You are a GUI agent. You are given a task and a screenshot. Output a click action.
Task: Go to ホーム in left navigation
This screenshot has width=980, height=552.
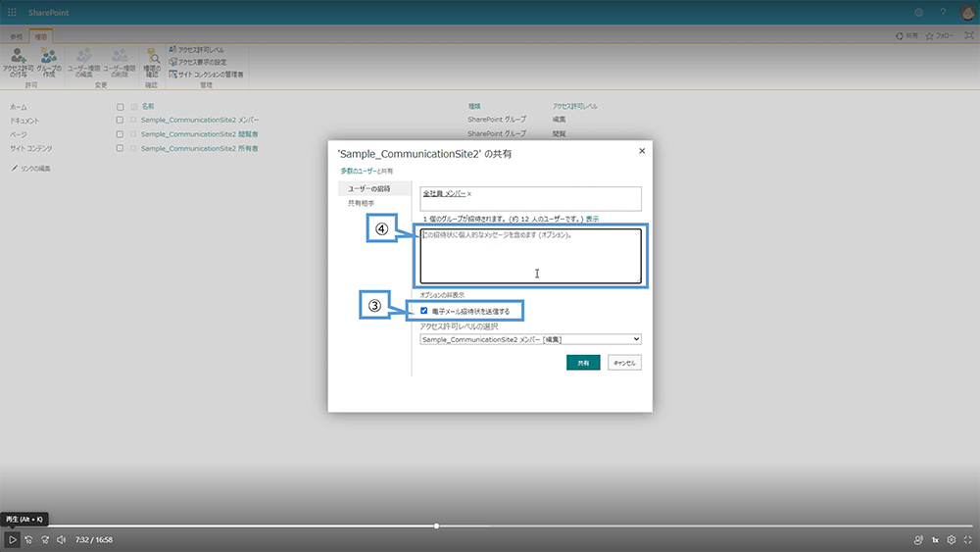pos(18,107)
